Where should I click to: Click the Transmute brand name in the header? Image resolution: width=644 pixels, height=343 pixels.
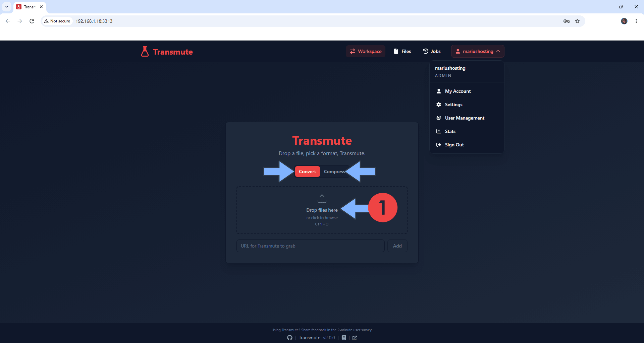(173, 52)
